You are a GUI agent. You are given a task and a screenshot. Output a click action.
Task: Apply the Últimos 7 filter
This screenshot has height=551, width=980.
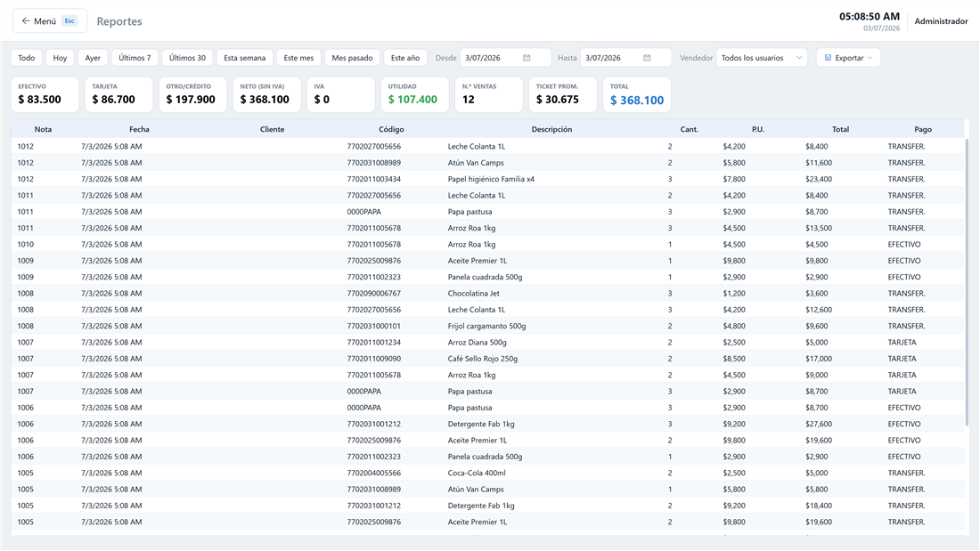(x=135, y=58)
